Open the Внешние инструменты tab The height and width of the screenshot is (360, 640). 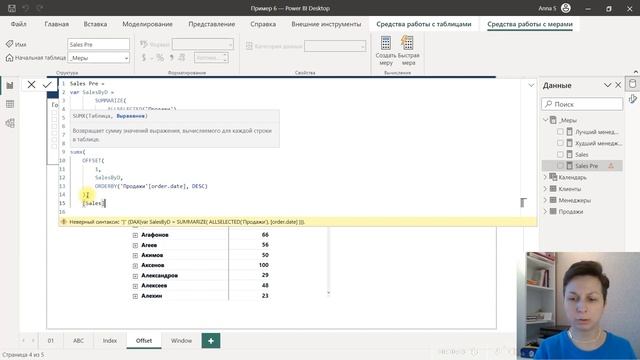pos(326,24)
